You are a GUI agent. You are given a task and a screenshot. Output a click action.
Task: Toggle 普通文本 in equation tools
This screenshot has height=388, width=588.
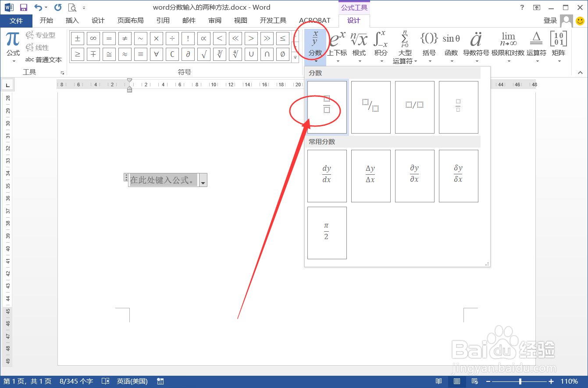43,60
